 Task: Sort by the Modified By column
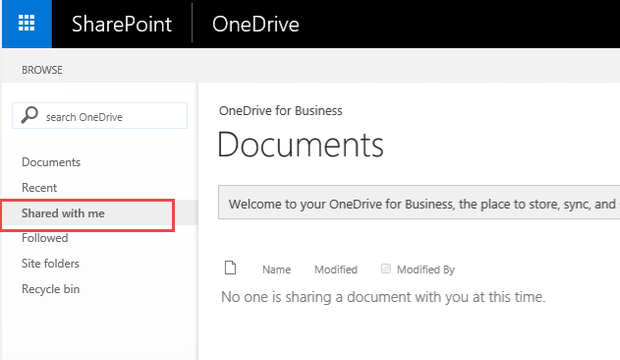(426, 269)
